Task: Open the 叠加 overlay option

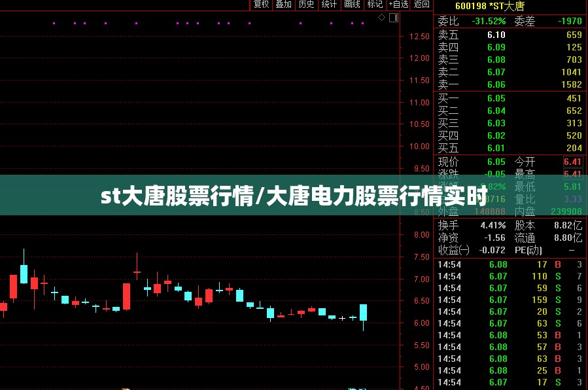Action: [283, 5]
